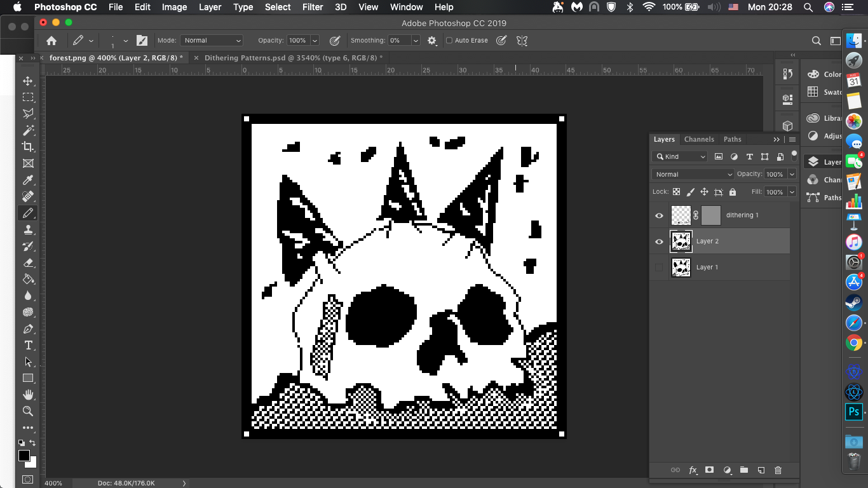Select the Crop tool
868x488 pixels.
28,147
